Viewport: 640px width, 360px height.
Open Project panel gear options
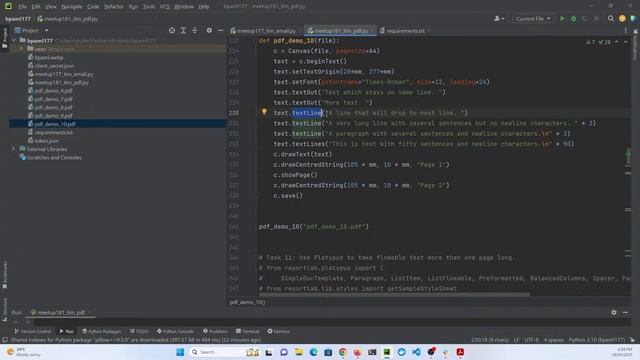tap(209, 31)
